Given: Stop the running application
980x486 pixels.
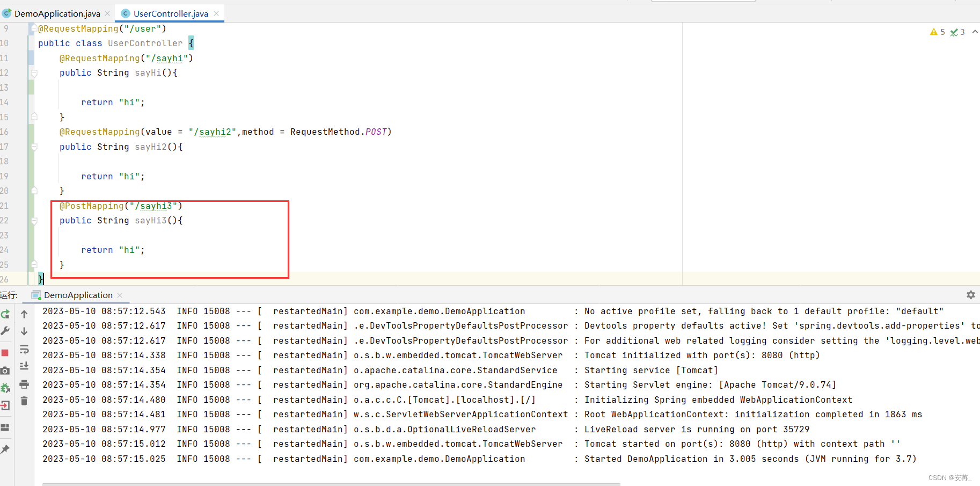Looking at the screenshot, I should click(5, 353).
